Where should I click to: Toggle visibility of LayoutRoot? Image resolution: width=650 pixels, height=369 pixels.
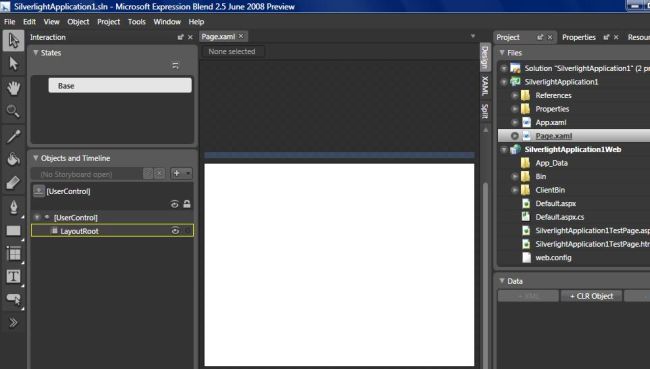pos(175,231)
